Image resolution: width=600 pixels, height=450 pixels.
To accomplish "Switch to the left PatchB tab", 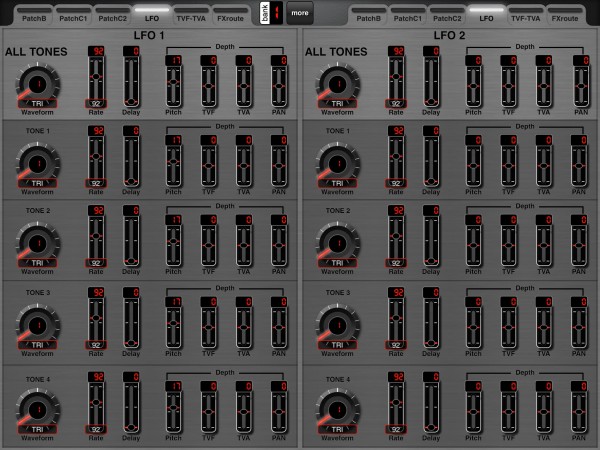I will coord(34,15).
